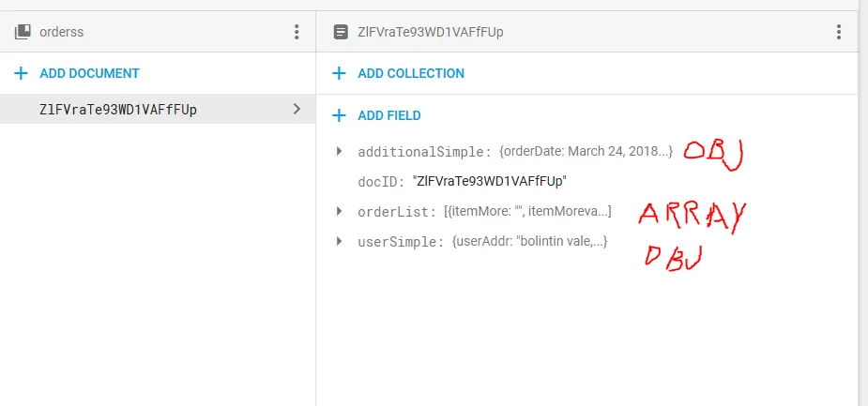Viewport: 868px width, 406px height.
Task: Click the ADD COLLECTION button
Action: click(x=411, y=73)
